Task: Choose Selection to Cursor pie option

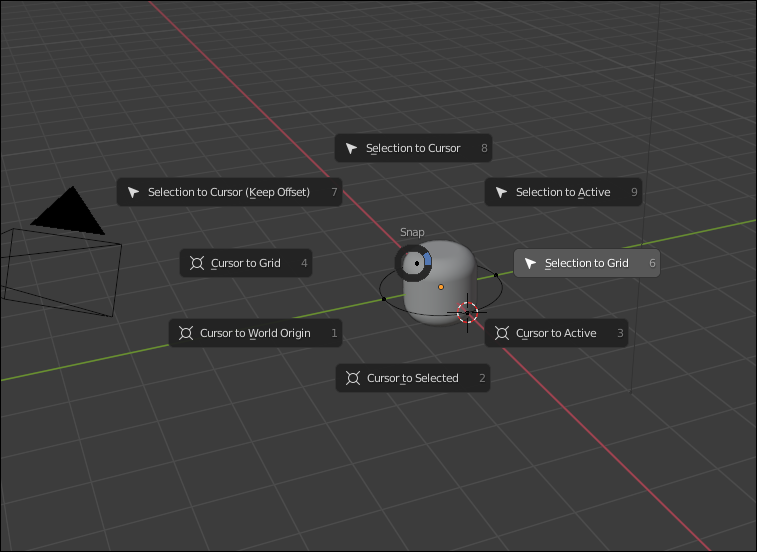Action: 413,148
